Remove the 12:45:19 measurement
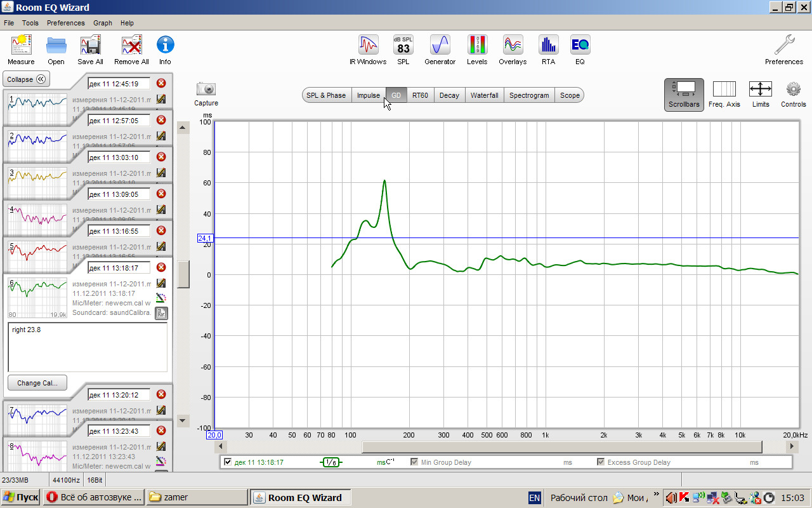 pyautogui.click(x=161, y=83)
